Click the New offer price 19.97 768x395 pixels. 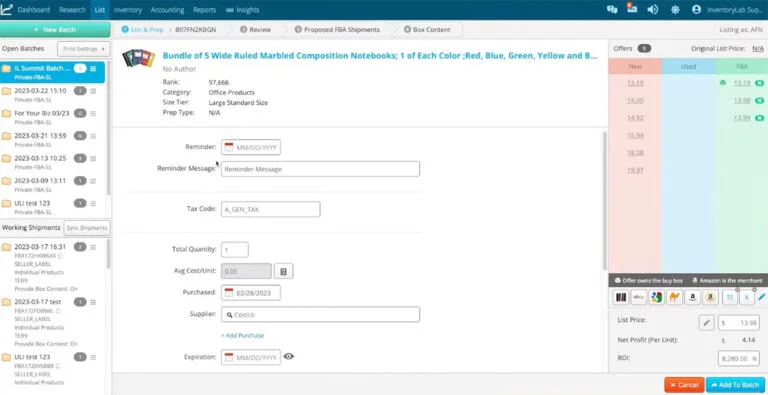(x=635, y=171)
